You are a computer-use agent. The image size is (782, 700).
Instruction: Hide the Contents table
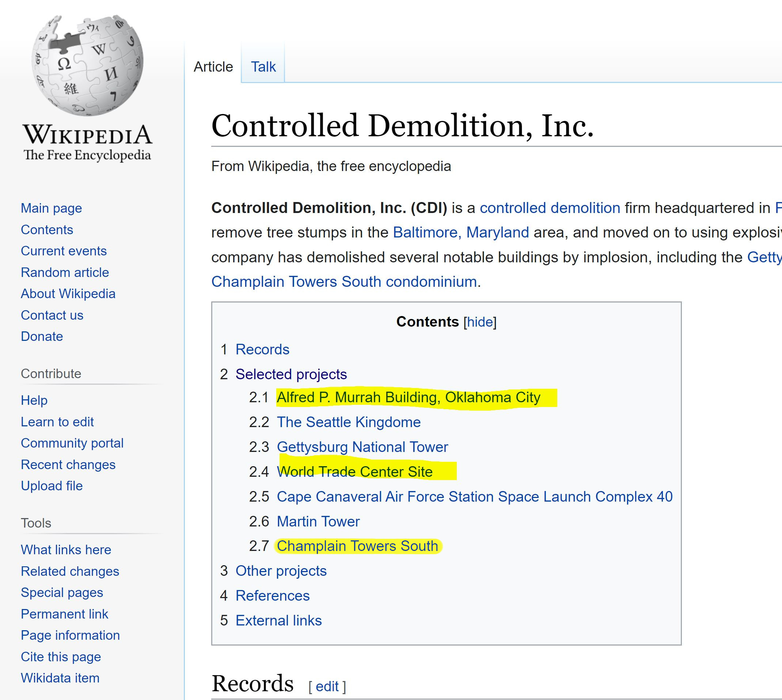[x=480, y=322]
